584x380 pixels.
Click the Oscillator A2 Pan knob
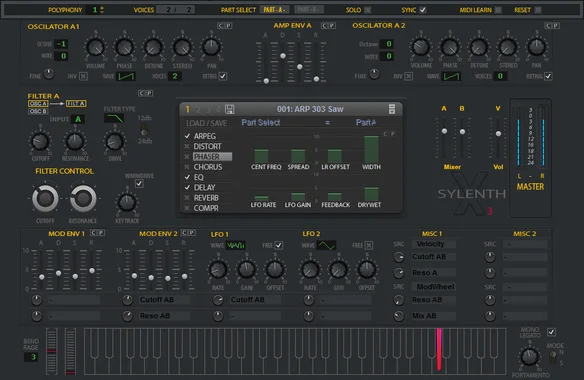pos(536,47)
